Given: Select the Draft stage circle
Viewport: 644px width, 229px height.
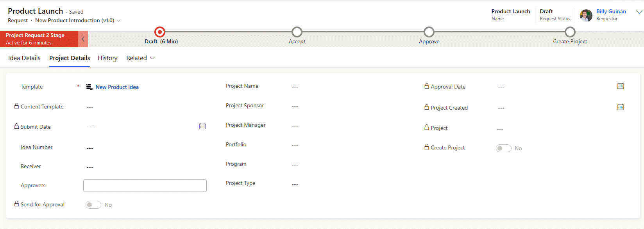Looking at the screenshot, I should click(x=160, y=32).
